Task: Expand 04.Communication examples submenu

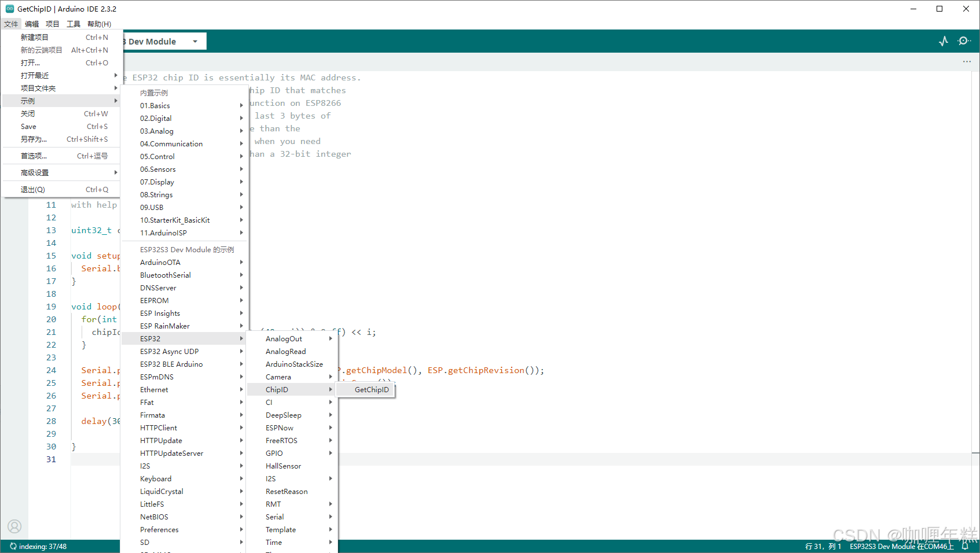Action: click(184, 143)
